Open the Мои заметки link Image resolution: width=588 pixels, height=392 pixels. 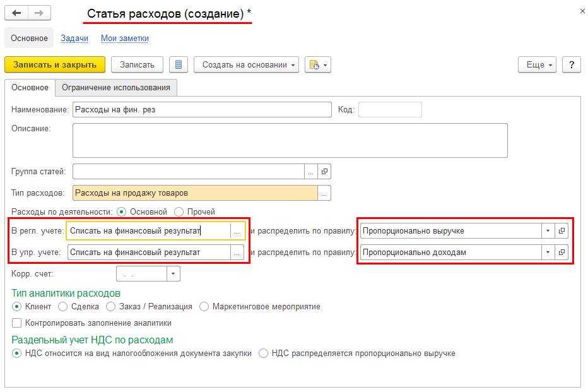[x=125, y=39]
